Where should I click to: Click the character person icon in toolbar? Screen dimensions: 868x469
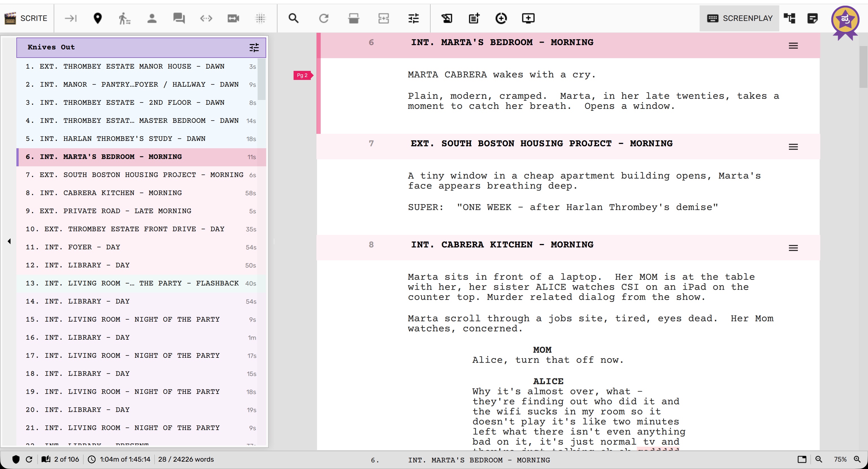pyautogui.click(x=152, y=18)
